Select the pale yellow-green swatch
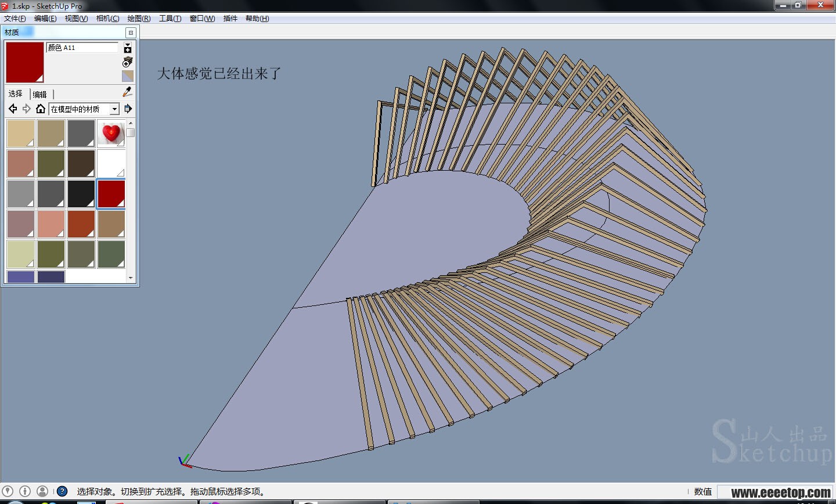This screenshot has width=836, height=504. [x=21, y=254]
